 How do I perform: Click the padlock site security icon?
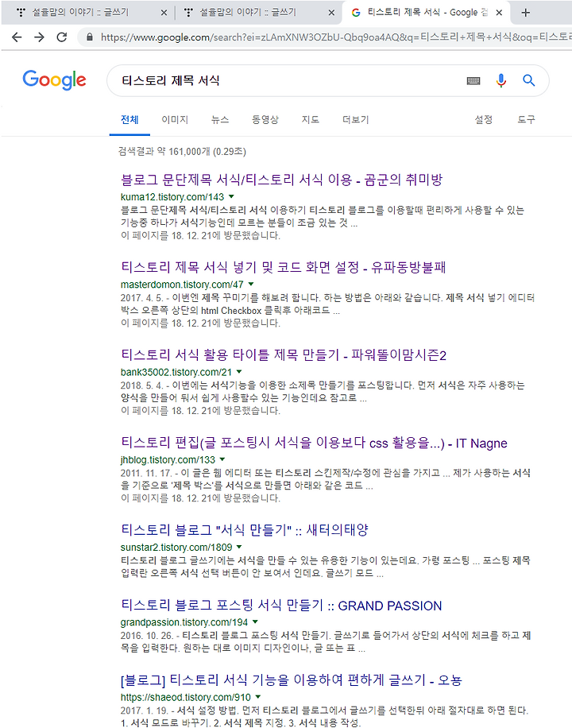tap(90, 37)
